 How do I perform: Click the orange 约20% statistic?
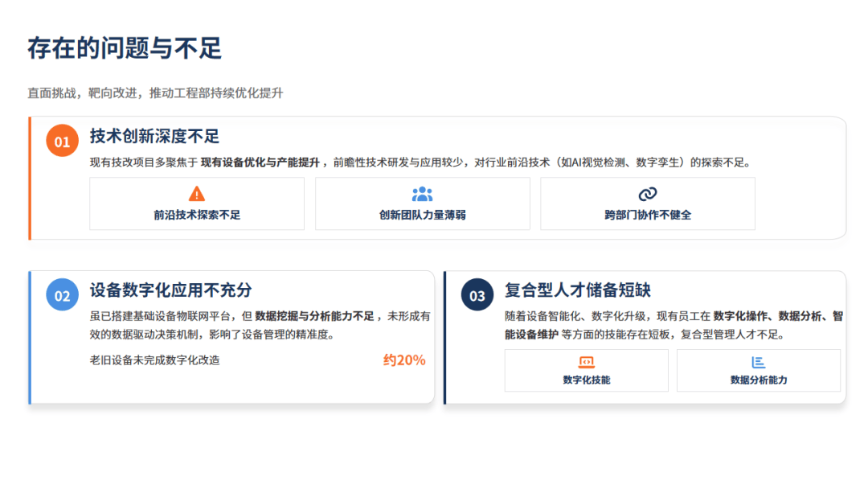[x=404, y=360]
